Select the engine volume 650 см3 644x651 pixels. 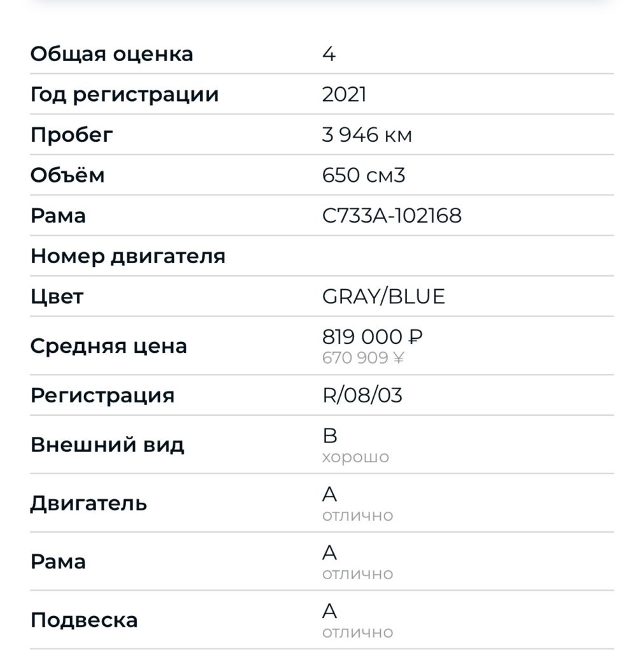(x=363, y=175)
